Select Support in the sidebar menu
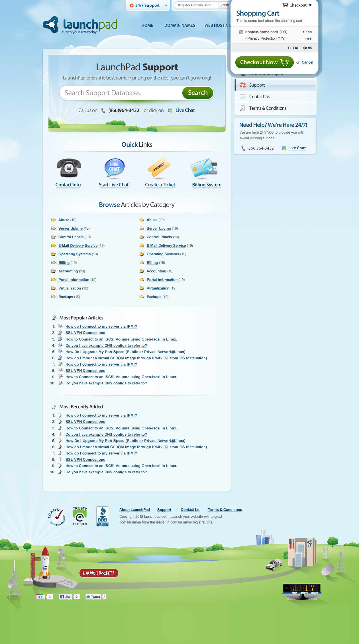This screenshot has width=359, height=644. (275, 85)
